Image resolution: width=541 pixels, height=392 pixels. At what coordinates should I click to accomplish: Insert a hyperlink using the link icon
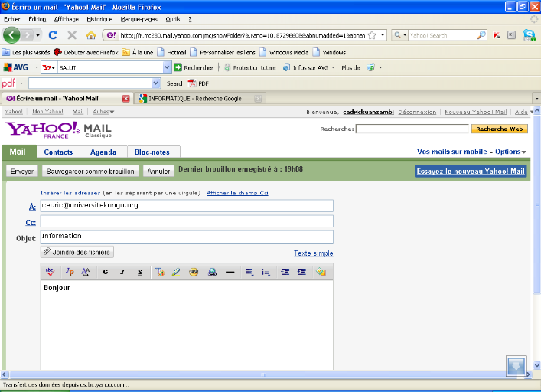(212, 273)
